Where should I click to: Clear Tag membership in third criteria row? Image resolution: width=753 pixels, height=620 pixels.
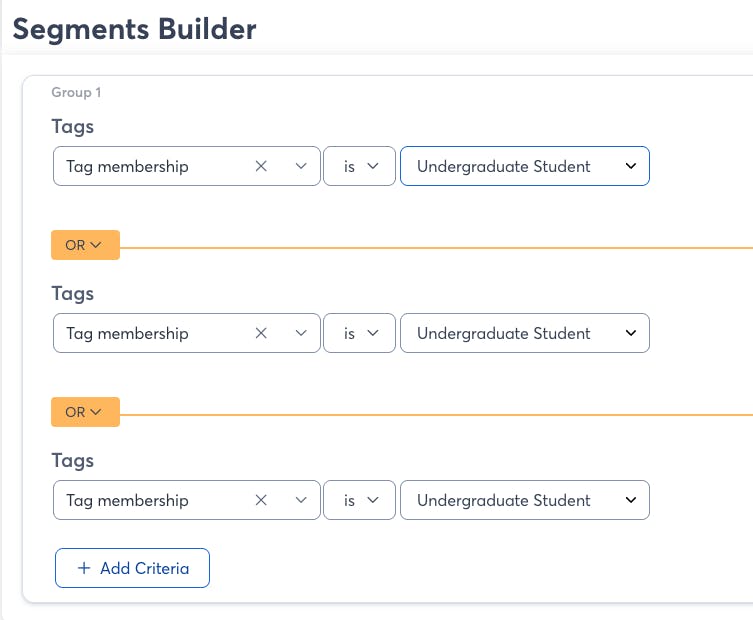click(x=262, y=501)
